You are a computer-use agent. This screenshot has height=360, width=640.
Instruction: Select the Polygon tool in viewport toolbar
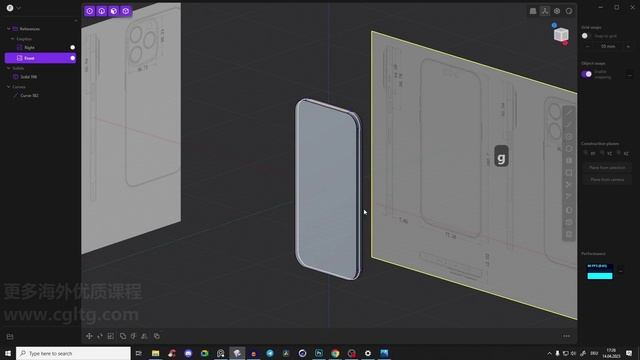(569, 149)
